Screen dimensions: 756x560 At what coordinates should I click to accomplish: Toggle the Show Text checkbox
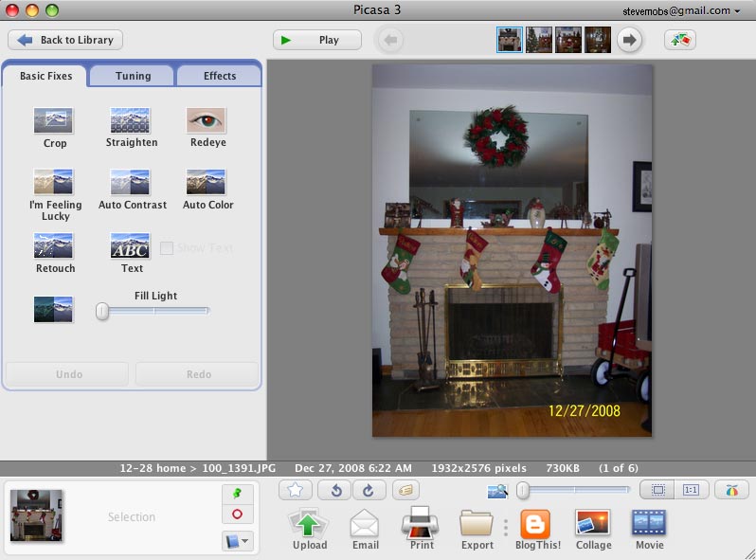(167, 248)
